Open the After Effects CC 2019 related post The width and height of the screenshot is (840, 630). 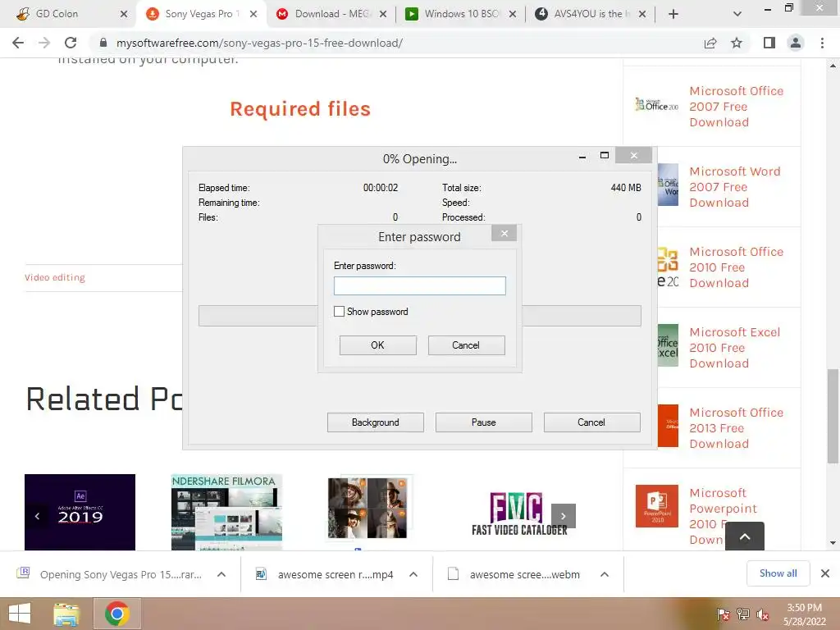tap(80, 512)
